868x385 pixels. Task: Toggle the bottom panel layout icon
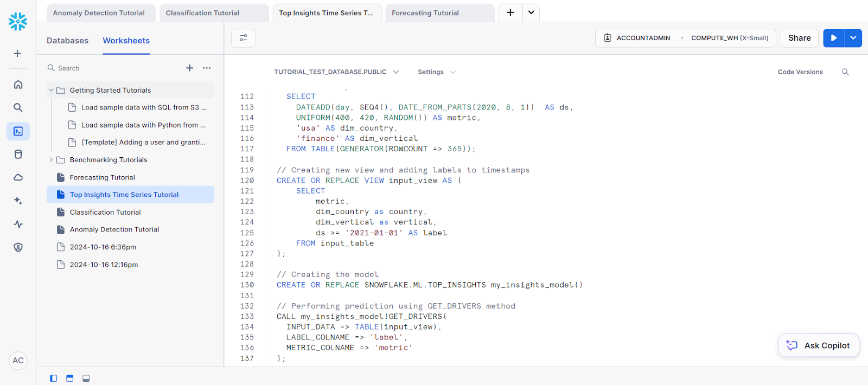pos(86,378)
